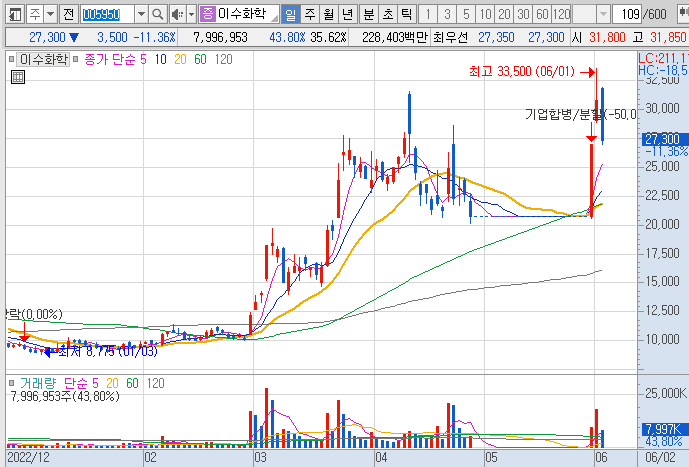Select the 일 daily chart period
Screen dimensions: 689x467
[291, 14]
